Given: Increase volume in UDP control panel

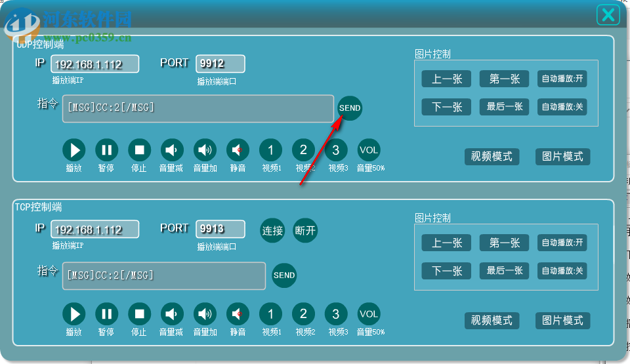Looking at the screenshot, I should (205, 150).
